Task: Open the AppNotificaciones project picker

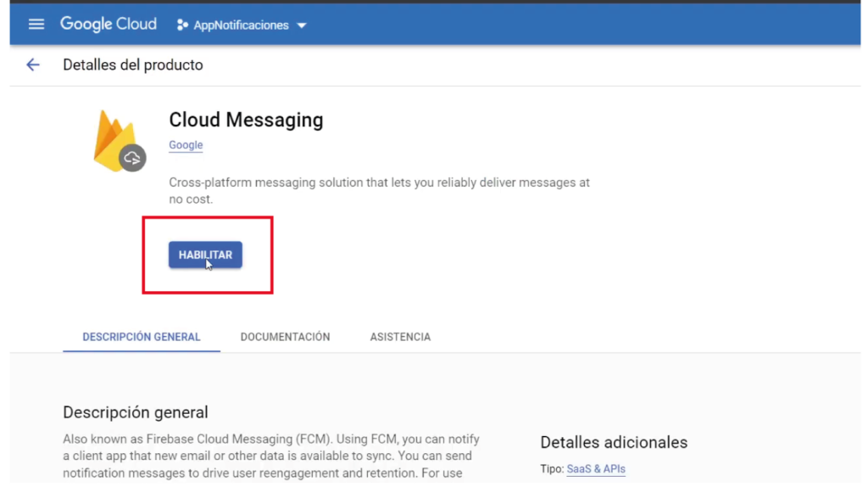Action: tap(242, 25)
